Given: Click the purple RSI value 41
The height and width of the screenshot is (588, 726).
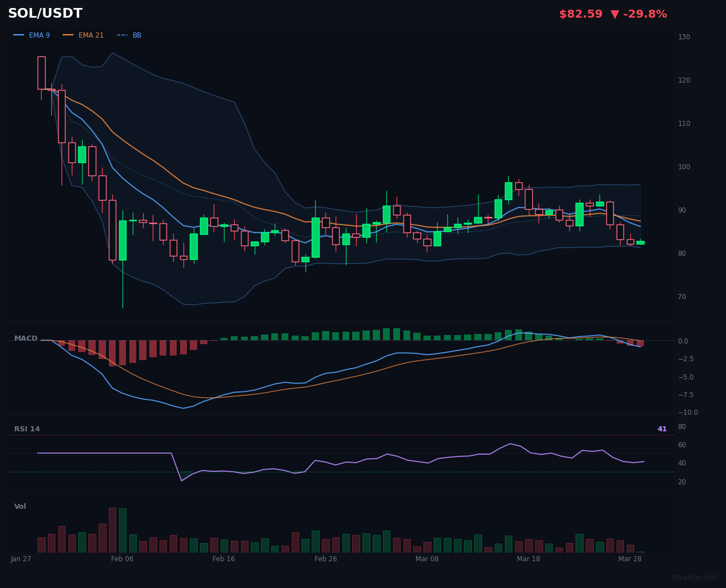Looking at the screenshot, I should [x=662, y=429].
